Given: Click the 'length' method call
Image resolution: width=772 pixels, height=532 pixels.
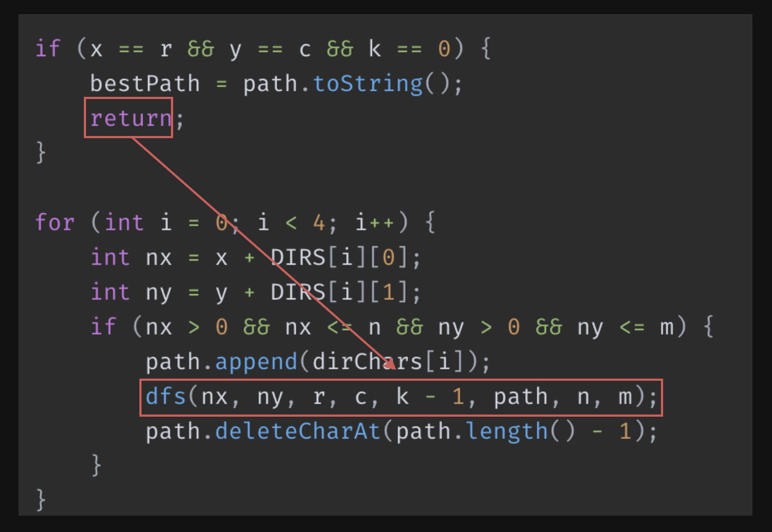Looking at the screenshot, I should (x=507, y=431).
